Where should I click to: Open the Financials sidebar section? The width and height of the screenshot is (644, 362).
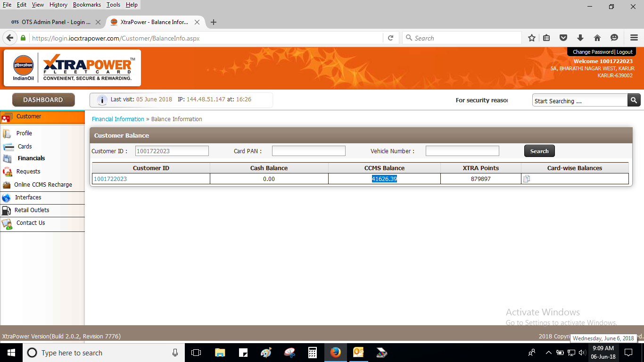click(x=31, y=158)
